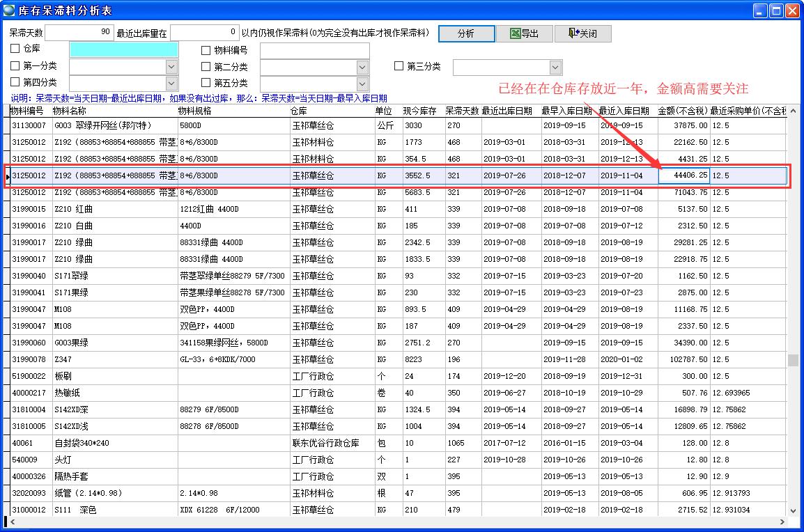Open the 第二分类 dropdown
Screen dimensions: 804x532
tap(362, 67)
